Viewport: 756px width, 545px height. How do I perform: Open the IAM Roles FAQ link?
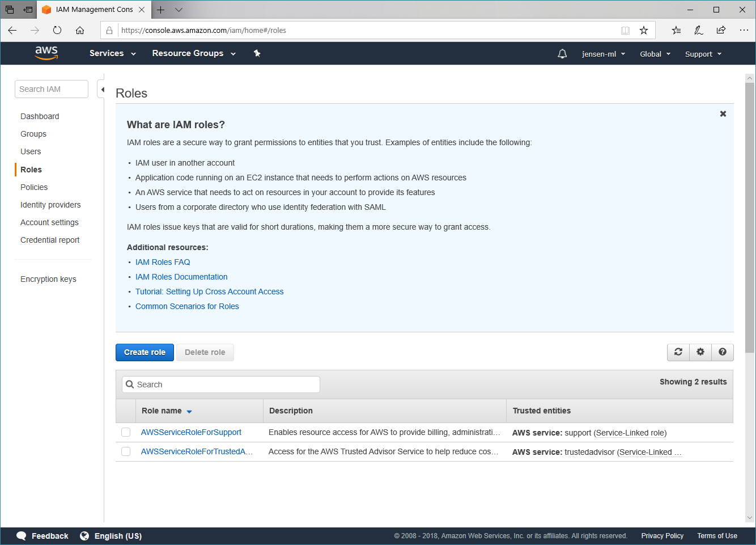163,262
